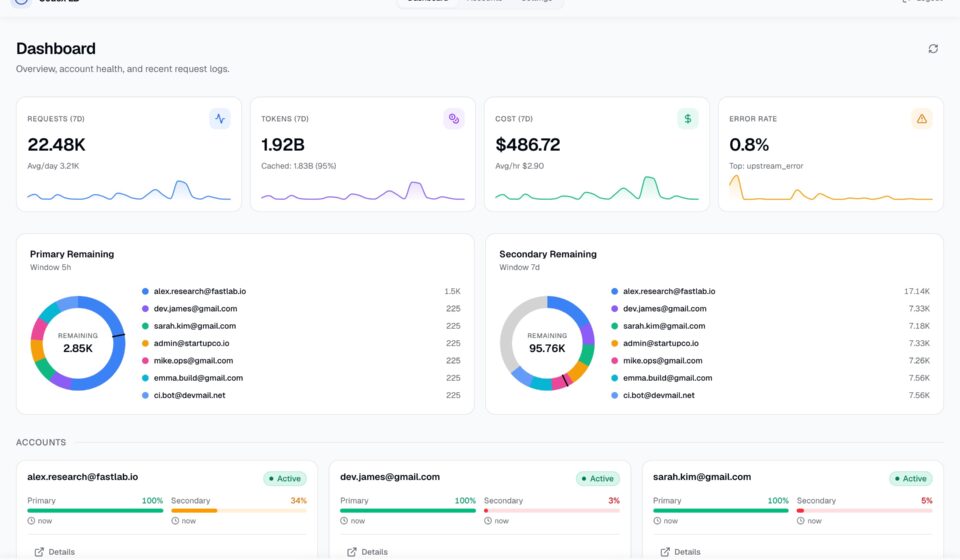960x560 pixels.
Task: Click the 17.14K value in Secondary Remaining legend
Action: click(917, 291)
